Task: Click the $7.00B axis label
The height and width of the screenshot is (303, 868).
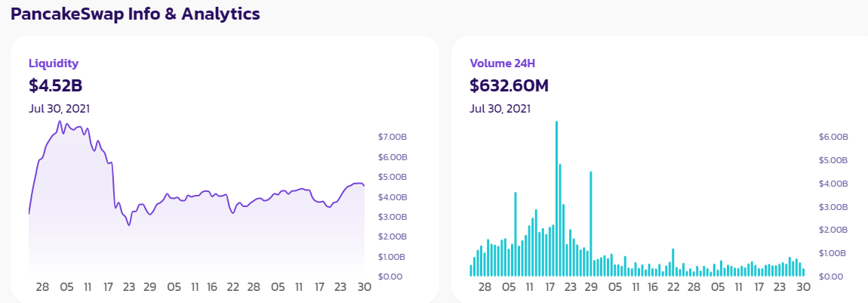Action: 392,137
